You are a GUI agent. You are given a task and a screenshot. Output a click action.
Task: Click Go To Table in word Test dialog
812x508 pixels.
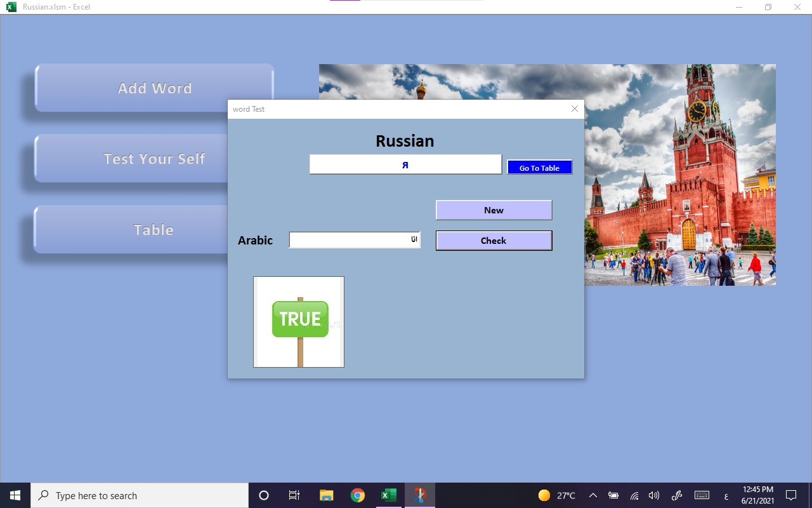click(x=539, y=168)
